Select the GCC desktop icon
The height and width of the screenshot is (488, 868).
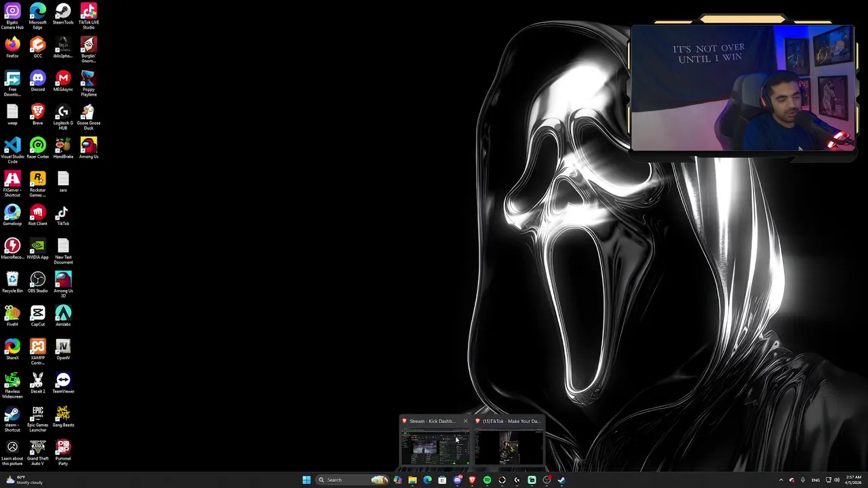(37, 47)
